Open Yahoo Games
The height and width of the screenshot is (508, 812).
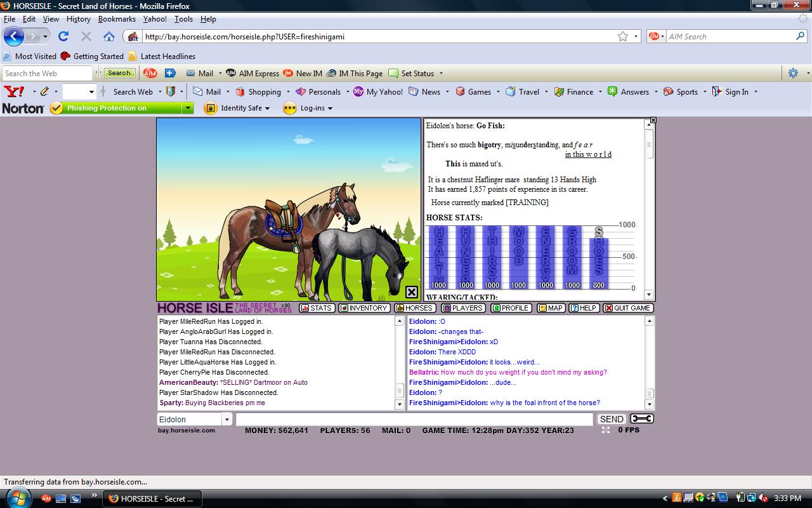[x=473, y=91]
